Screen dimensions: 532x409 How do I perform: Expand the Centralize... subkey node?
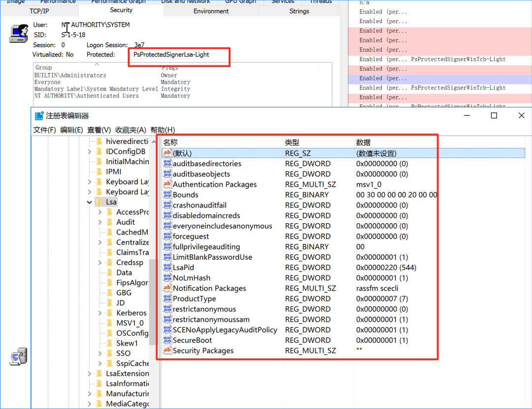pos(100,242)
